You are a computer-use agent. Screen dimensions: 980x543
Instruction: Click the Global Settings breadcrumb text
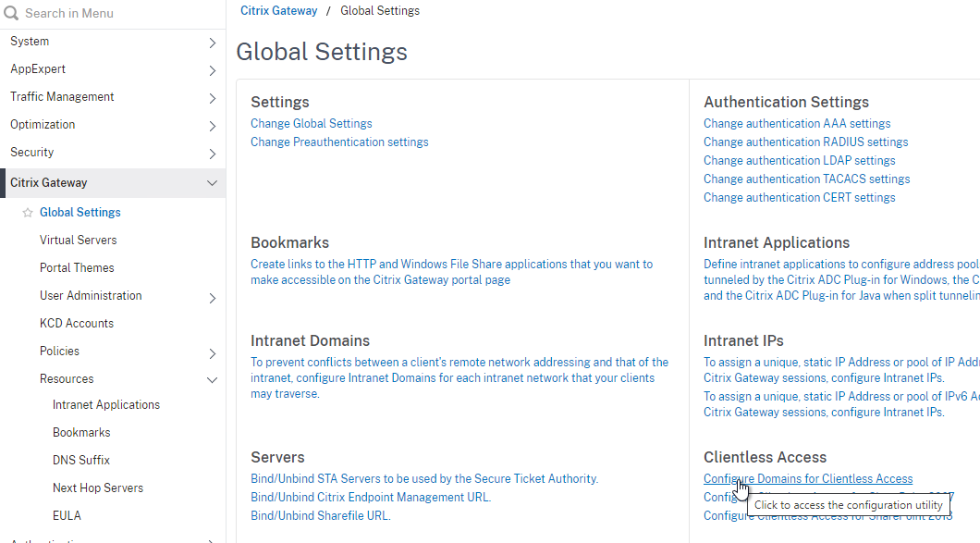380,10
